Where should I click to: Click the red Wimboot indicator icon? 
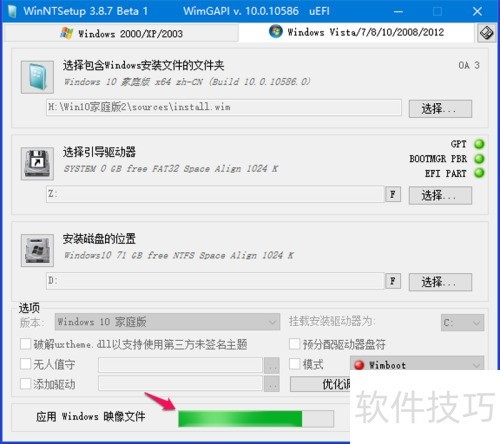point(359,365)
